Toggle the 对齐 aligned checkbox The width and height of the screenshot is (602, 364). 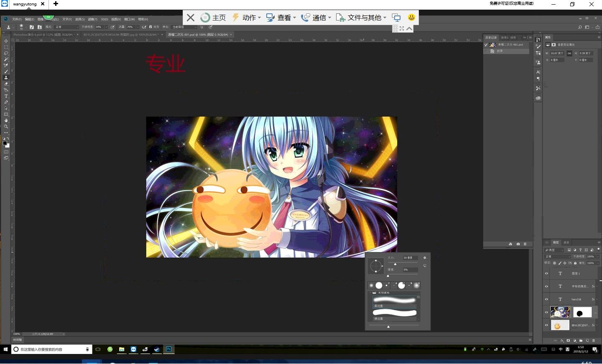(150, 27)
